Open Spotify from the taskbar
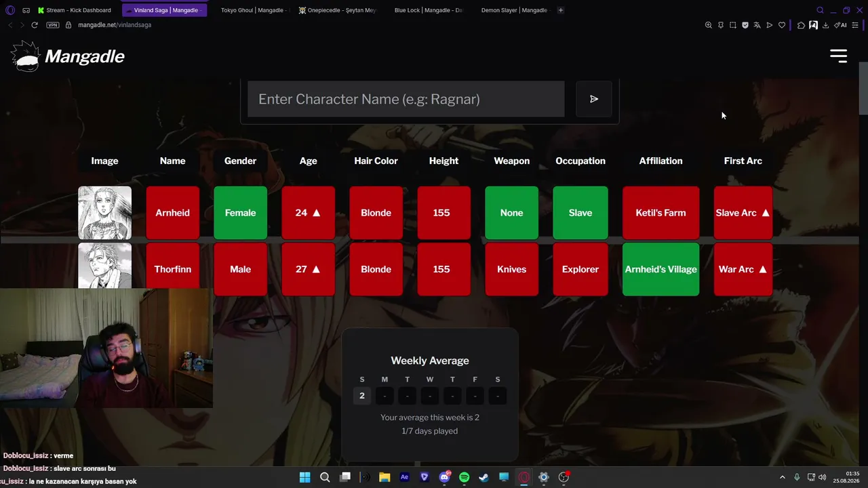 [464, 477]
